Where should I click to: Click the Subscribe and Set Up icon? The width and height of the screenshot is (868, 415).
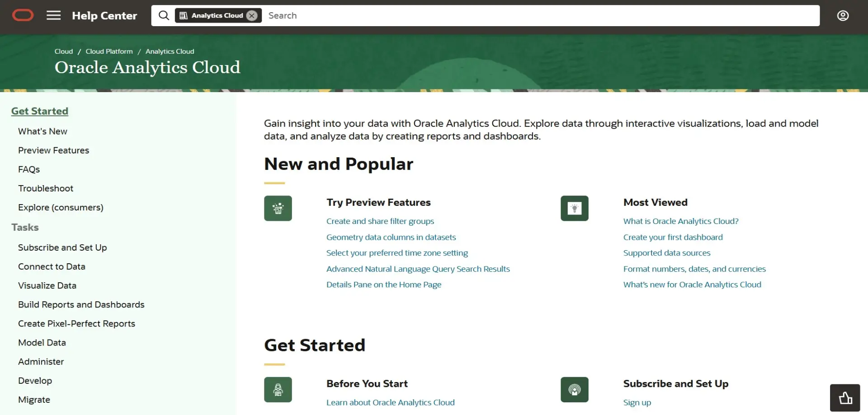coord(575,389)
